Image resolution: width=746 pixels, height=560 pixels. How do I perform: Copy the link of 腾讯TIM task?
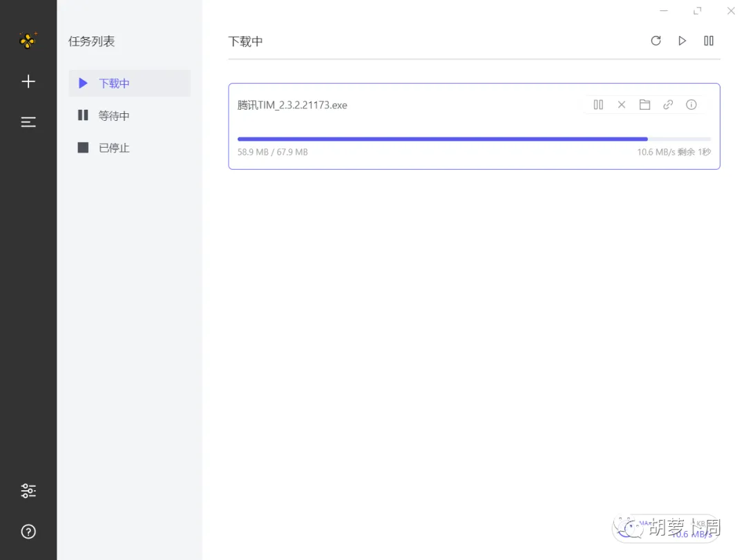coord(668,105)
